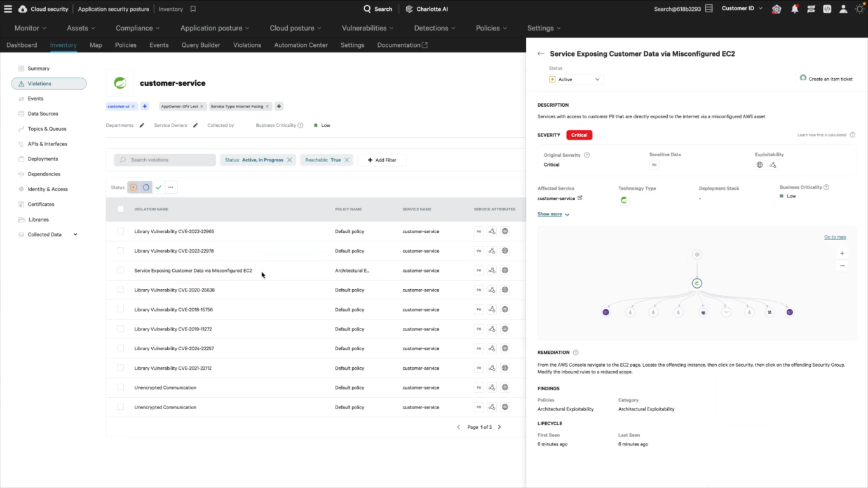Edit Service Owners with the pencil icon
The width and height of the screenshot is (868, 488).
[196, 125]
